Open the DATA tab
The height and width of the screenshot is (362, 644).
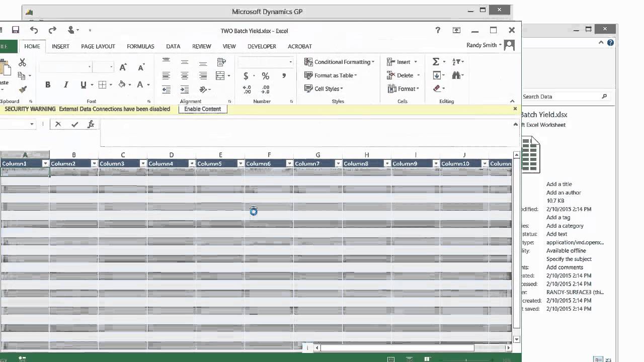[173, 46]
